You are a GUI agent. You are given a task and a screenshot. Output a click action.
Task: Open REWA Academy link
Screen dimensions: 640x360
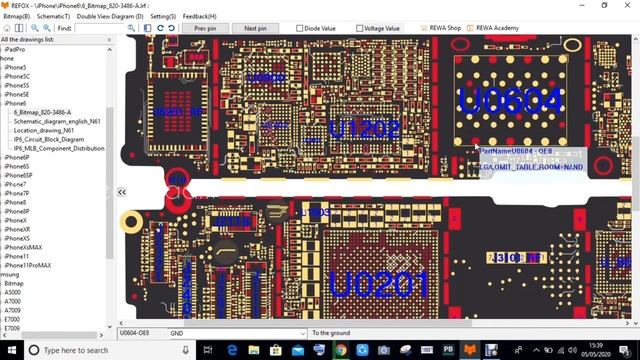pyautogui.click(x=493, y=28)
